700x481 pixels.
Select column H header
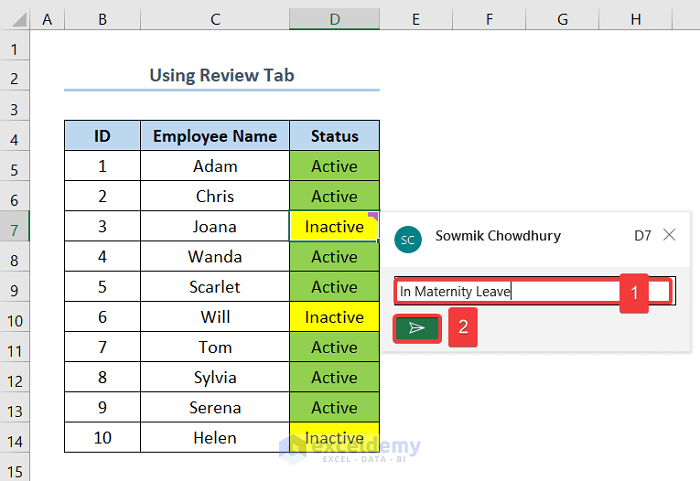pos(636,19)
